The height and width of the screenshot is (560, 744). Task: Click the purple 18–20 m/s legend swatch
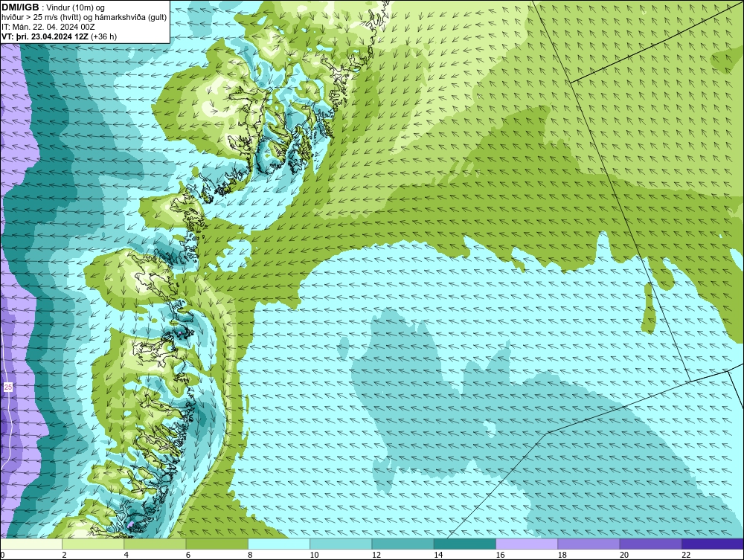coord(589,544)
